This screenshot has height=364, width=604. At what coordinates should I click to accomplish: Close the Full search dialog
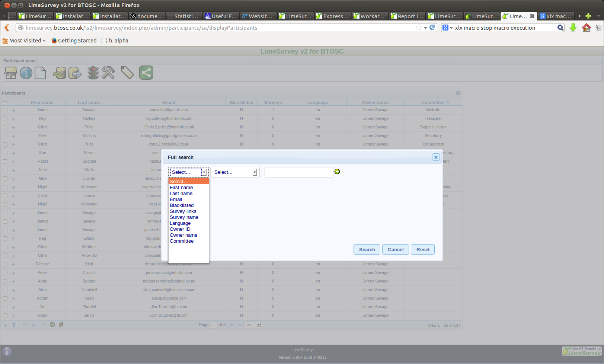click(436, 157)
